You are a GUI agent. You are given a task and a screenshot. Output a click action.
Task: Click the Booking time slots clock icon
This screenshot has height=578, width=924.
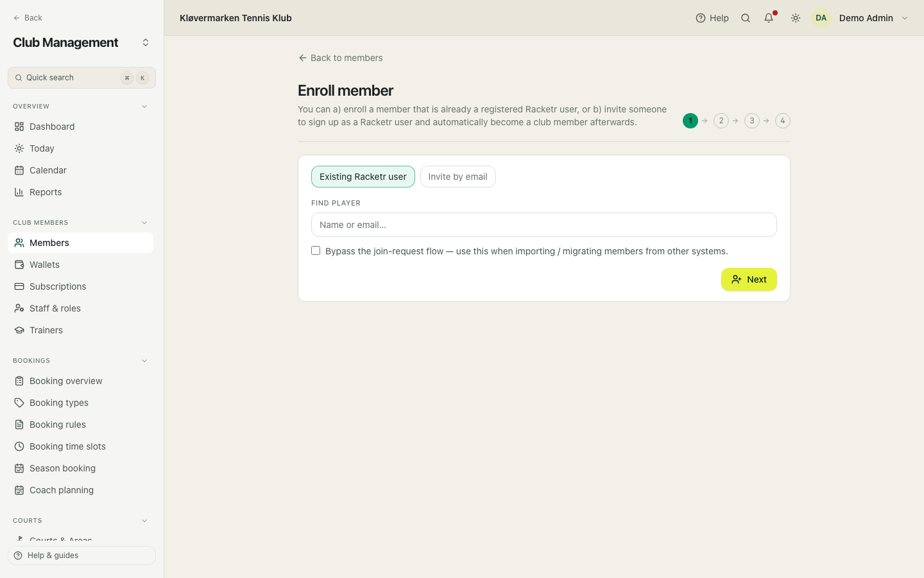(19, 446)
